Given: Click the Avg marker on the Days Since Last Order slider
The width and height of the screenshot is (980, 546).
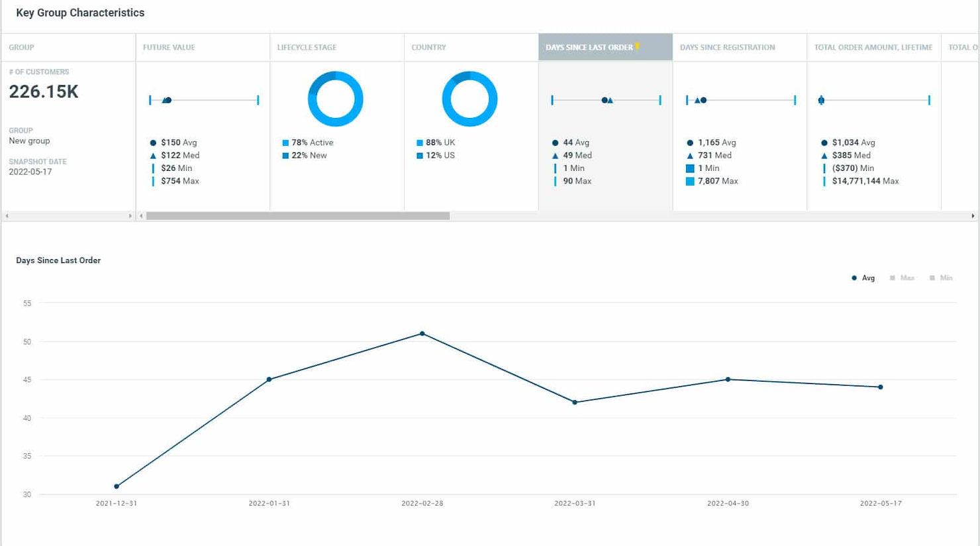Looking at the screenshot, I should (605, 99).
